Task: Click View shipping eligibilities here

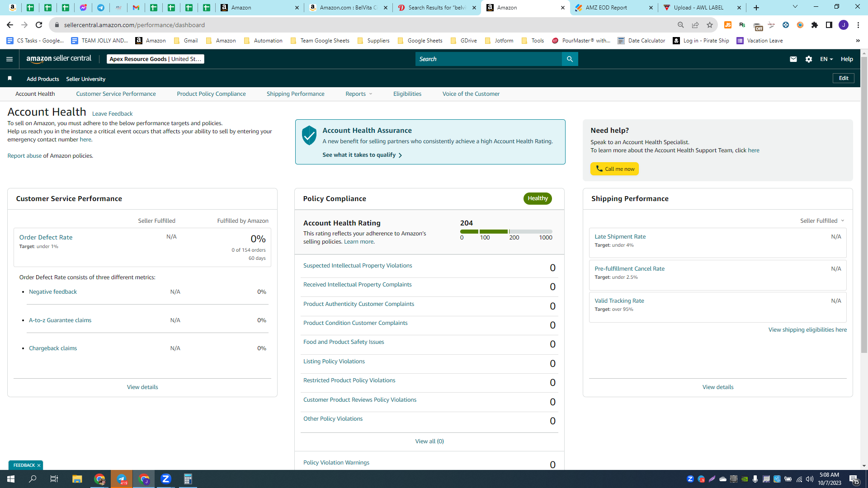Action: [x=807, y=330]
